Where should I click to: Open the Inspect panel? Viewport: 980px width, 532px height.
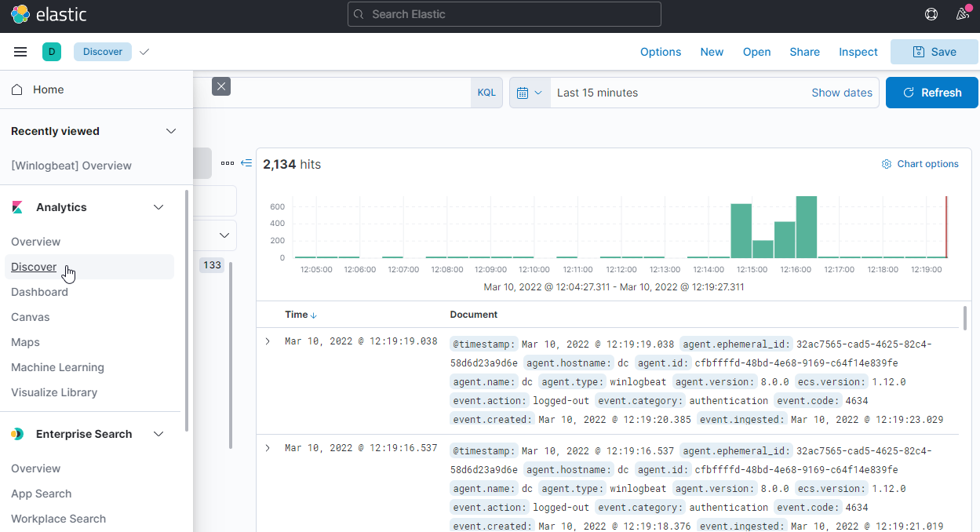tap(858, 52)
